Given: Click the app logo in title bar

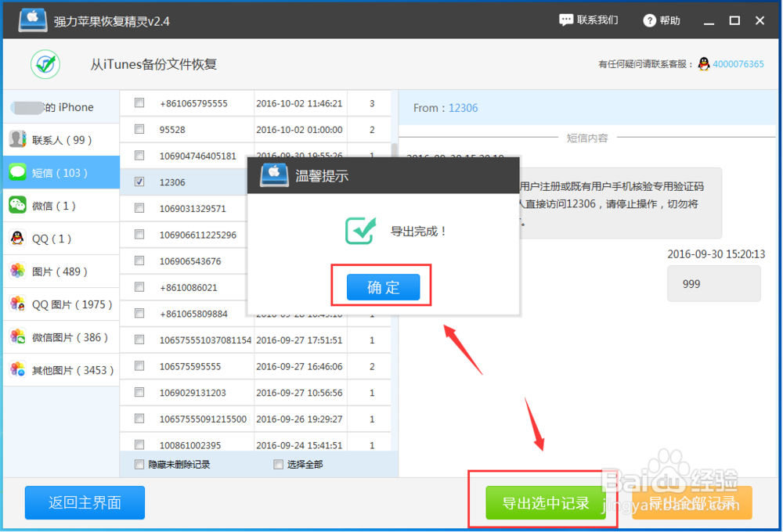Looking at the screenshot, I should tap(32, 20).
